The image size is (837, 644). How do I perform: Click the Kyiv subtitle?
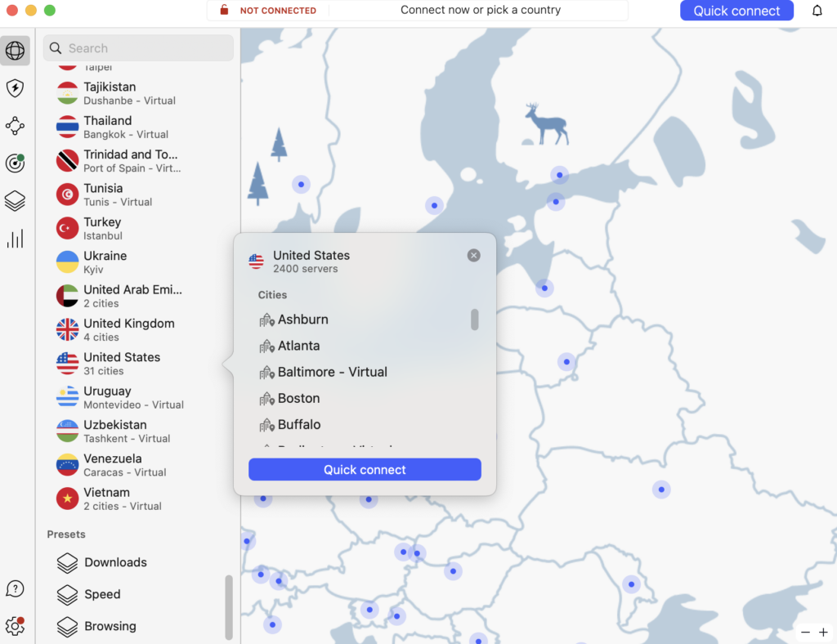93,270
